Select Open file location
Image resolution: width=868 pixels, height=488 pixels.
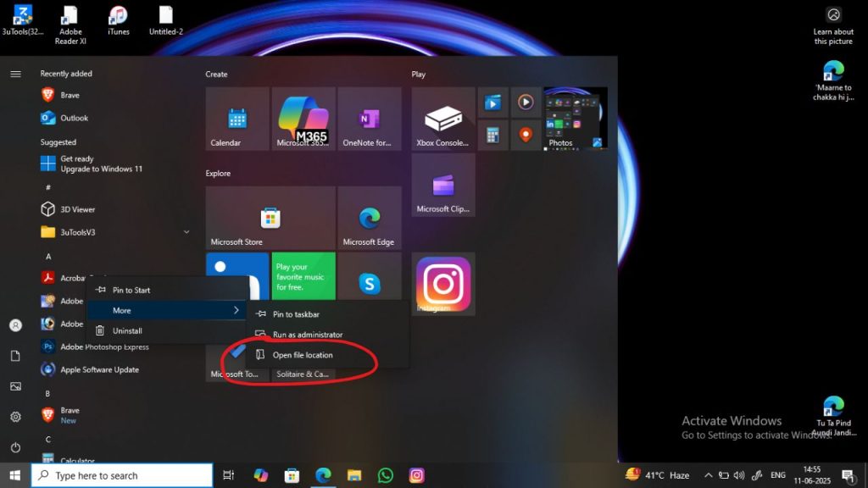(x=328, y=355)
